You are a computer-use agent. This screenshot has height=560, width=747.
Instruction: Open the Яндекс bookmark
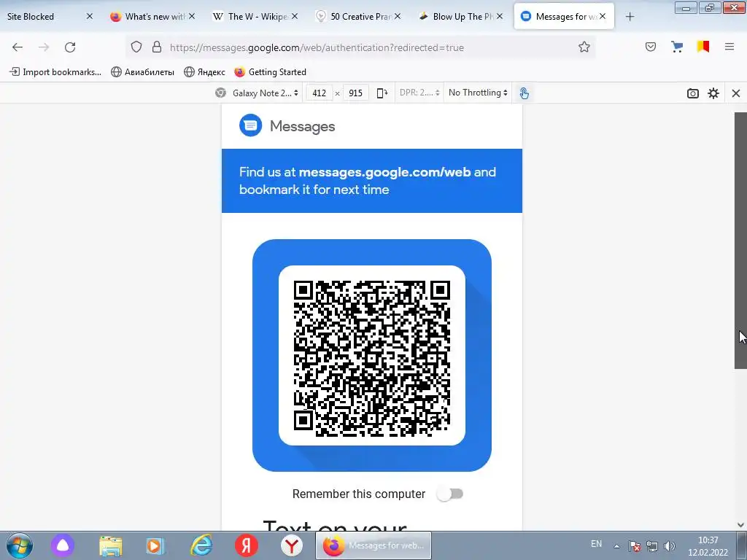(204, 72)
